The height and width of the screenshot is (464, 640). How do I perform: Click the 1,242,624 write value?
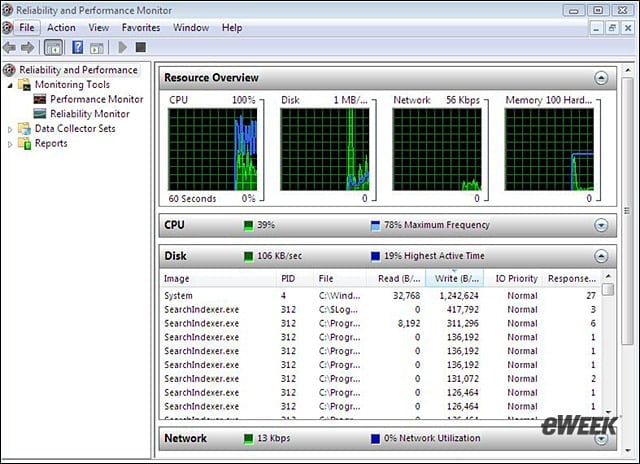(x=459, y=295)
